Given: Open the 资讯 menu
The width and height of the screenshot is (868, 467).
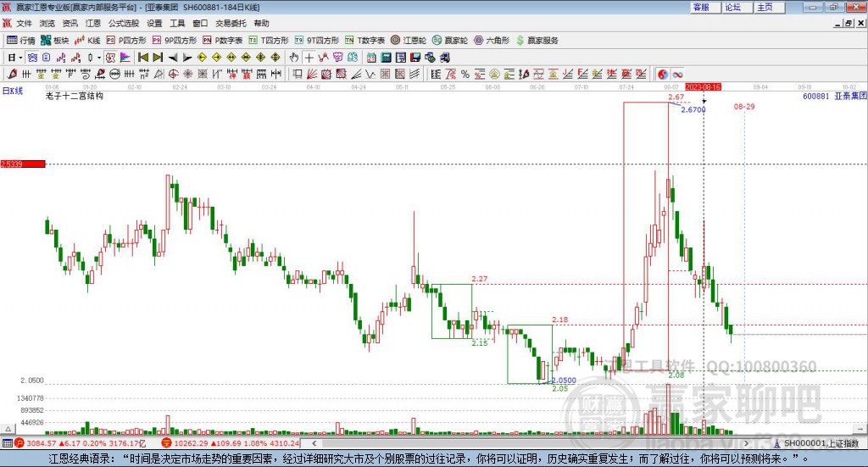Looking at the screenshot, I should click(x=70, y=23).
